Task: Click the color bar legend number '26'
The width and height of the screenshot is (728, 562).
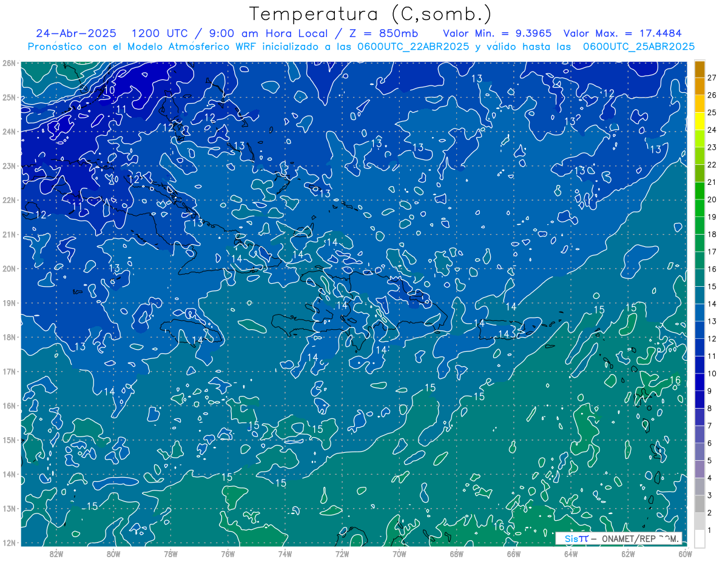Action: point(712,95)
